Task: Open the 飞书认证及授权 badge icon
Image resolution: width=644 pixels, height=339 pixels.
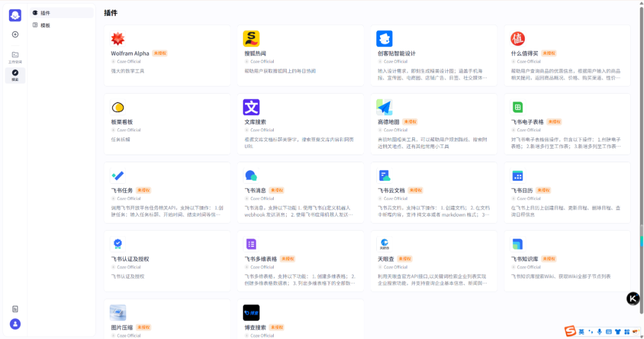Action: click(x=118, y=244)
